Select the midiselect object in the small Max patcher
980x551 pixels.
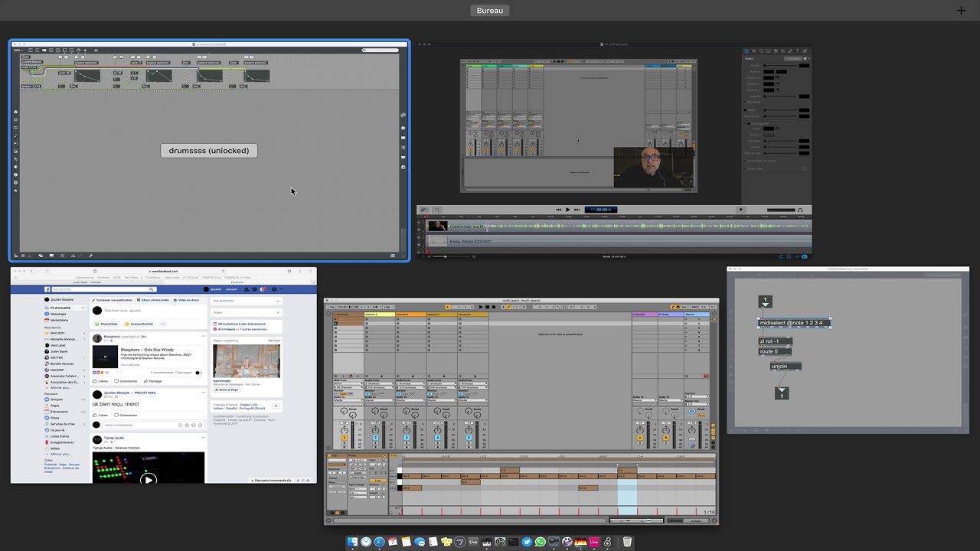pos(795,323)
